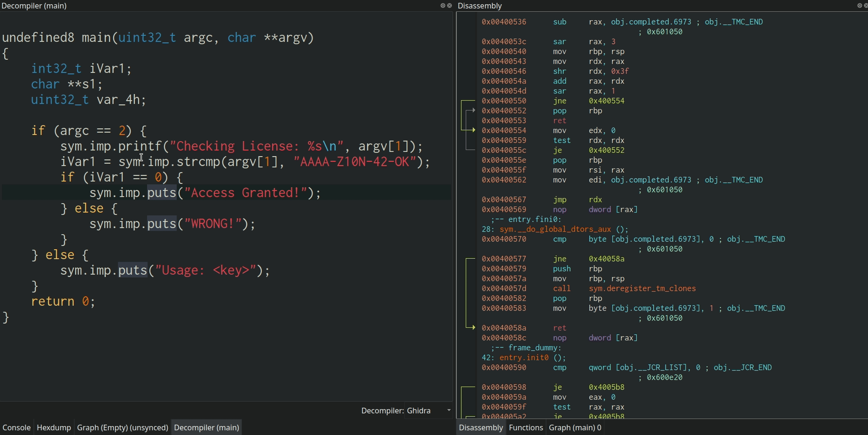Click the "Checking License: %s\n" format string
This screenshot has height=435, width=868.
point(257,146)
